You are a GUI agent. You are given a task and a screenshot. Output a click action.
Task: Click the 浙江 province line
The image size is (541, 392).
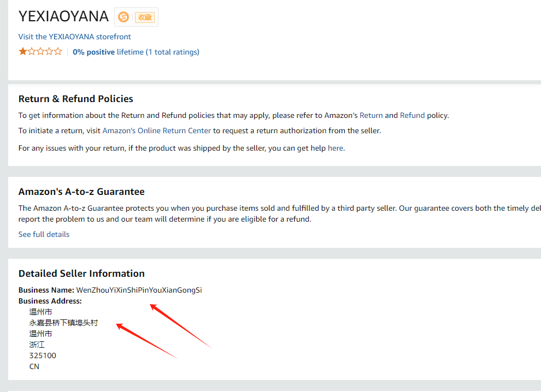click(x=37, y=345)
